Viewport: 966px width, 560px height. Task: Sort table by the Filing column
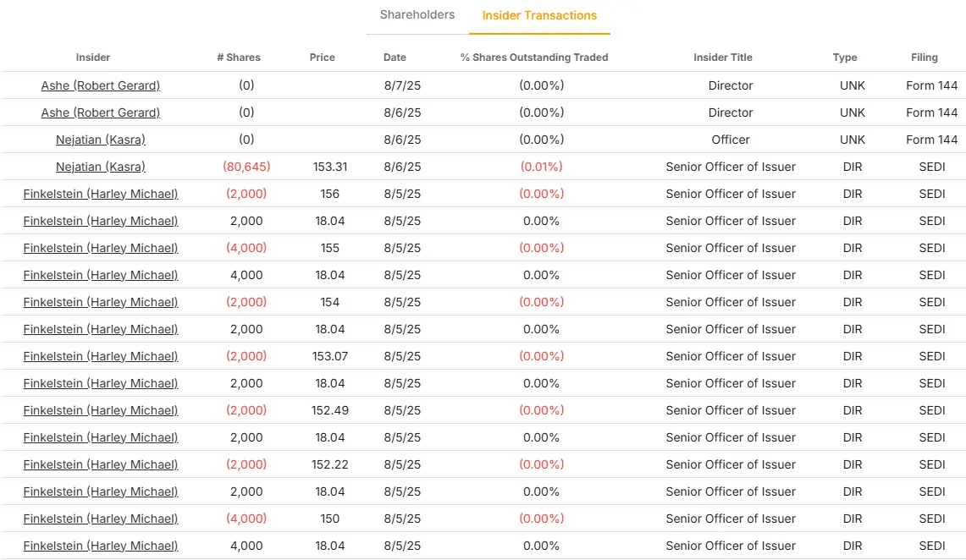click(x=924, y=57)
